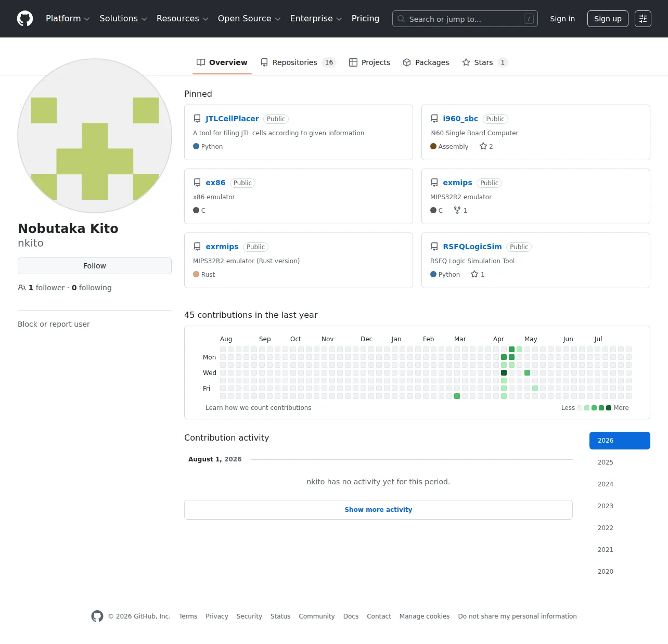
Task: Select year 2020 in activity filter
Action: tap(620, 572)
